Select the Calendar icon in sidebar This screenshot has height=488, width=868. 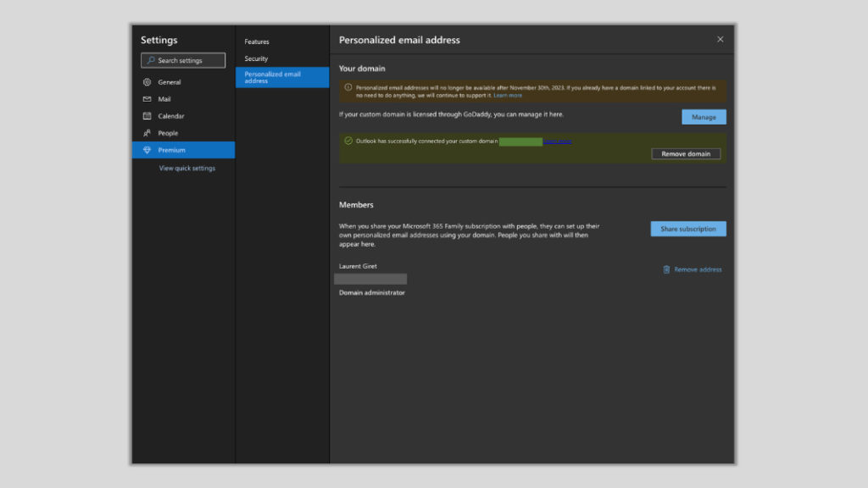[147, 116]
